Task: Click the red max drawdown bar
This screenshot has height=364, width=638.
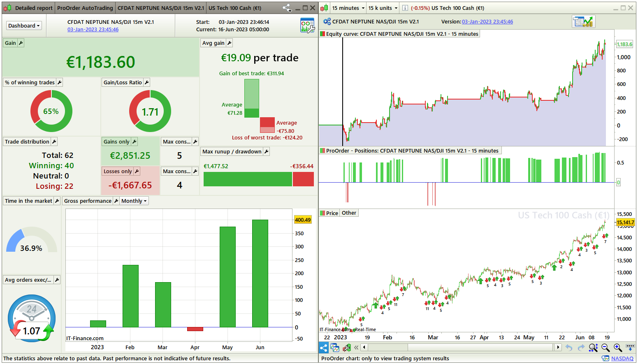Action: [x=303, y=179]
